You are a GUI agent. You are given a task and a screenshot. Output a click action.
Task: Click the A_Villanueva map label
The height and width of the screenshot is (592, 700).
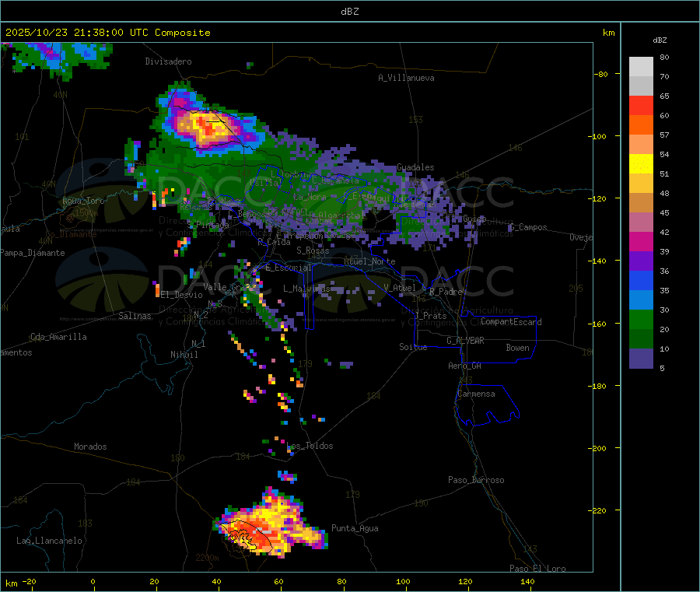(x=406, y=78)
